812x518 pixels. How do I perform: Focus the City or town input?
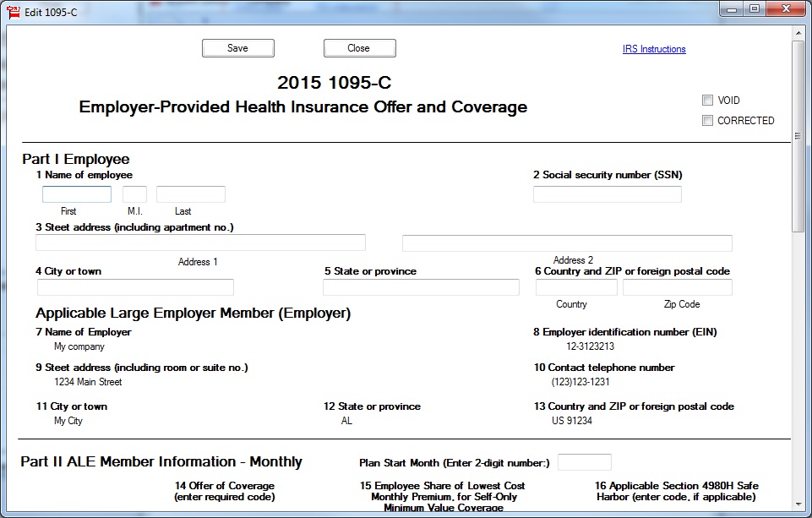coord(135,287)
